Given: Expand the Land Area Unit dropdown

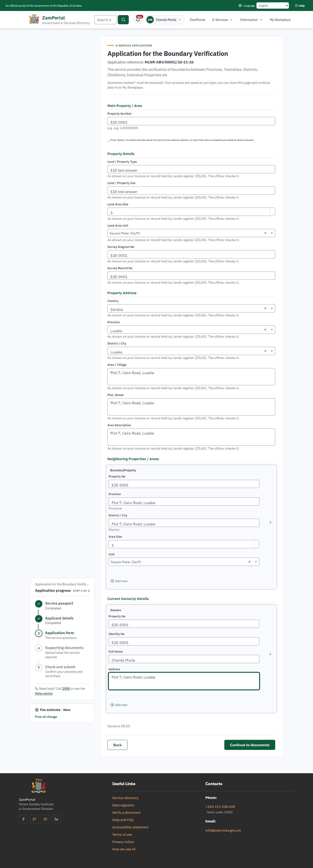Looking at the screenshot, I should [272, 233].
